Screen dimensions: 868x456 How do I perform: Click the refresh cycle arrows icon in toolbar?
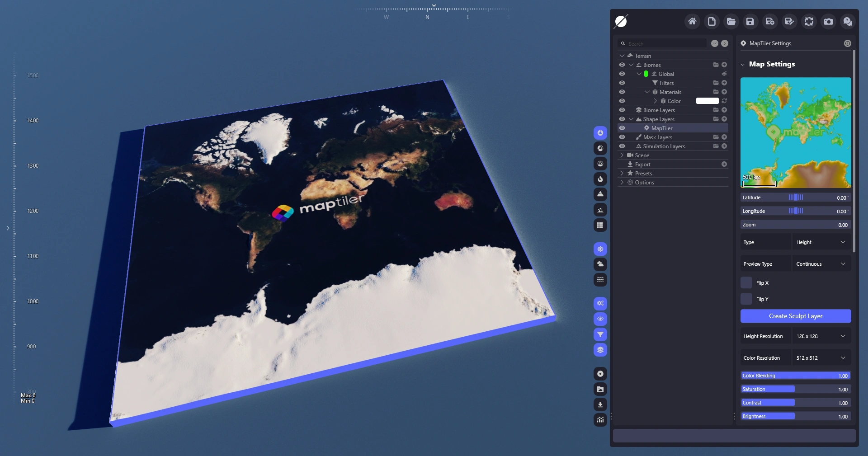click(x=809, y=21)
